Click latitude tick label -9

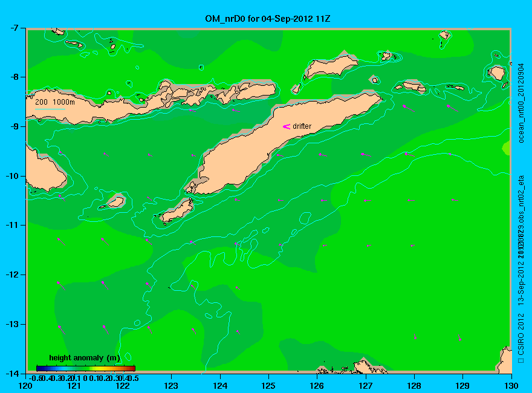point(15,126)
